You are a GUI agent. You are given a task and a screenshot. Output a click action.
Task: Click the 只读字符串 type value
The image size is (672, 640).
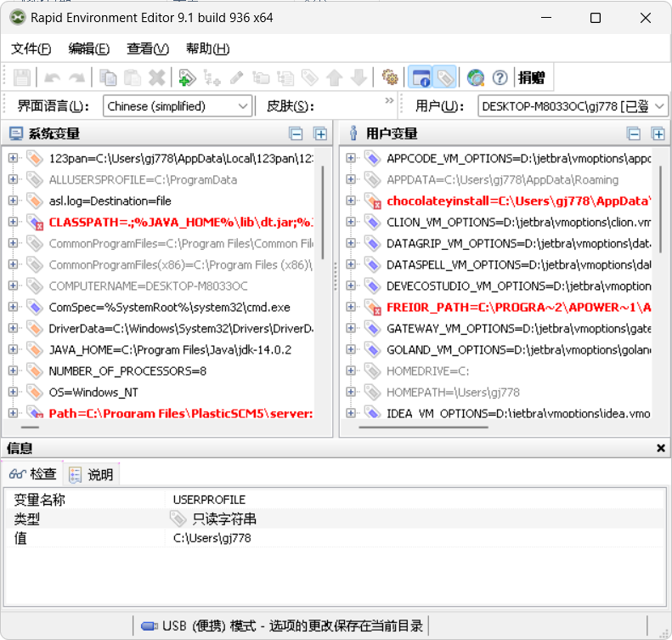click(x=223, y=519)
